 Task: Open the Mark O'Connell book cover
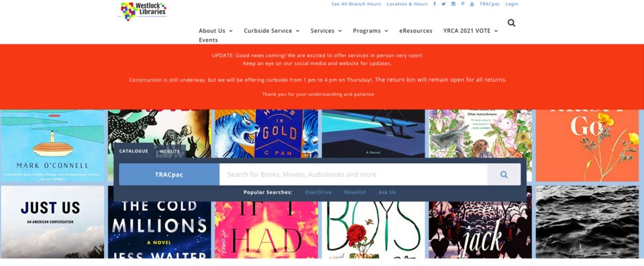coord(52,146)
